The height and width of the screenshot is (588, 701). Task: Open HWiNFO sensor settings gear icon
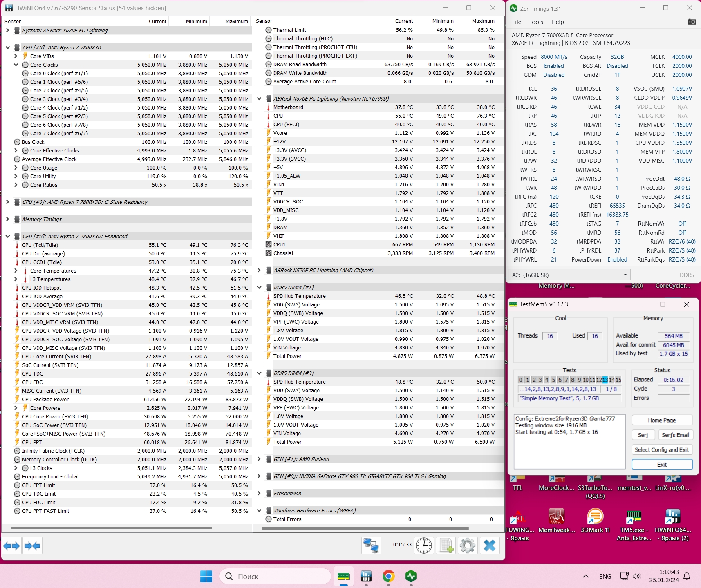click(468, 546)
